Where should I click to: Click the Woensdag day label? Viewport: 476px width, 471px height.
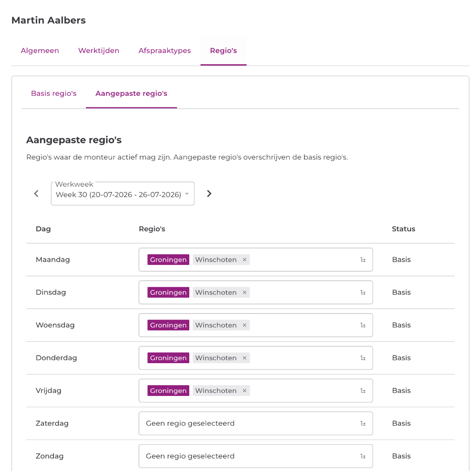pyautogui.click(x=55, y=325)
